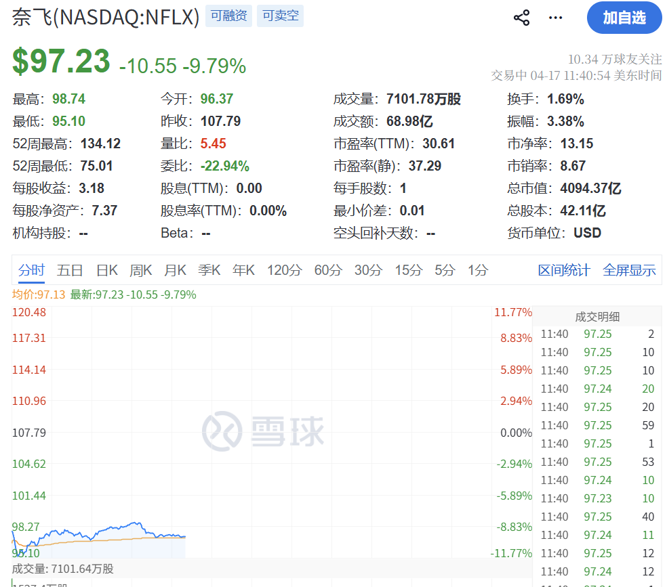
Task: Click the 全屏显示 link for fullscreen chart
Action: (629, 270)
